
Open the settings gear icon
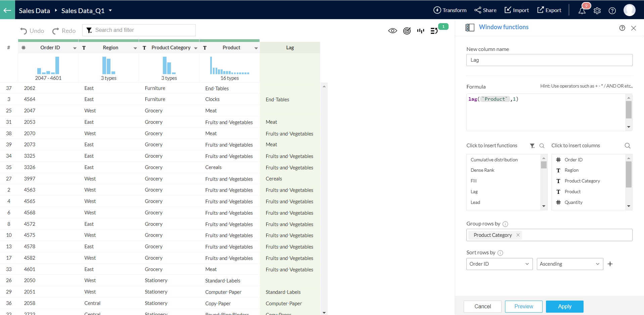coord(597,11)
